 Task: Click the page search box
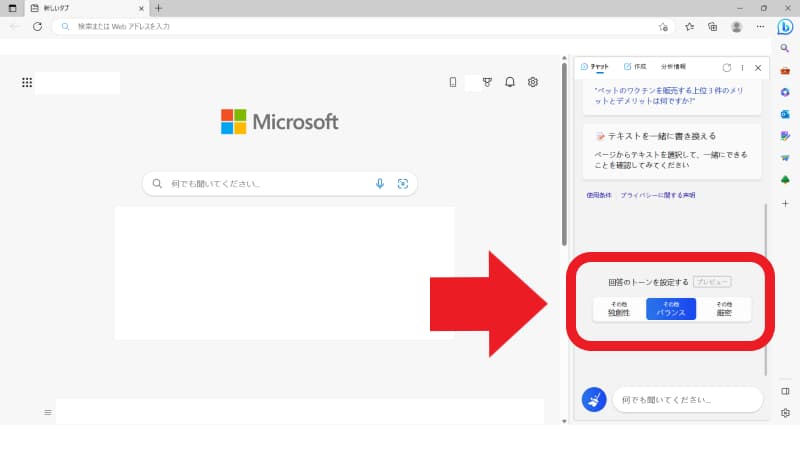click(280, 184)
